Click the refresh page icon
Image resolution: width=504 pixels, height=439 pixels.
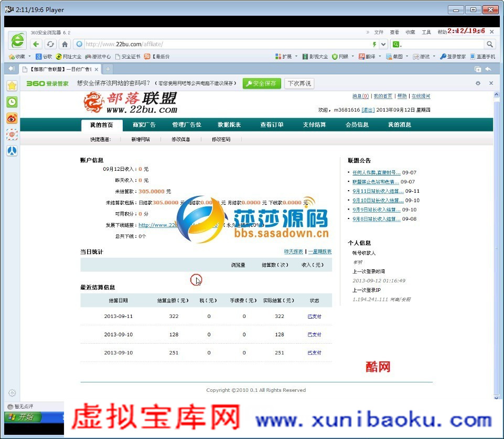point(50,45)
